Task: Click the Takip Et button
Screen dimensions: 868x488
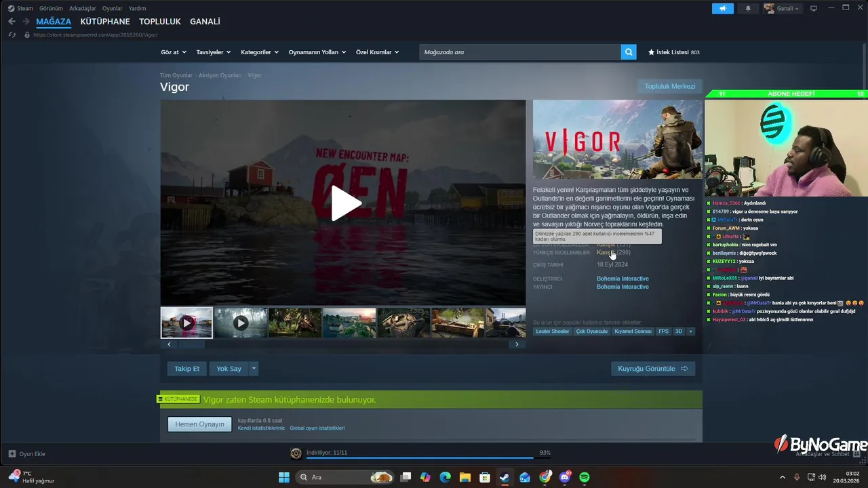Action: [x=187, y=369]
